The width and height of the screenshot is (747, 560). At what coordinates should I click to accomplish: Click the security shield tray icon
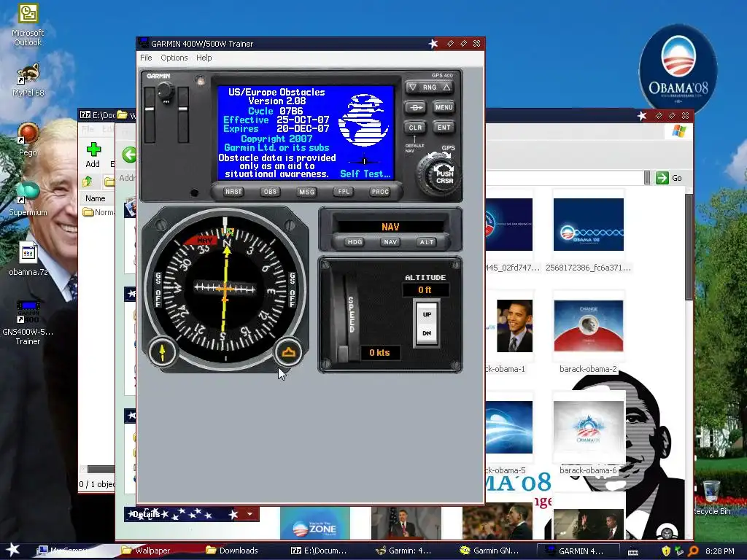pyautogui.click(x=666, y=551)
